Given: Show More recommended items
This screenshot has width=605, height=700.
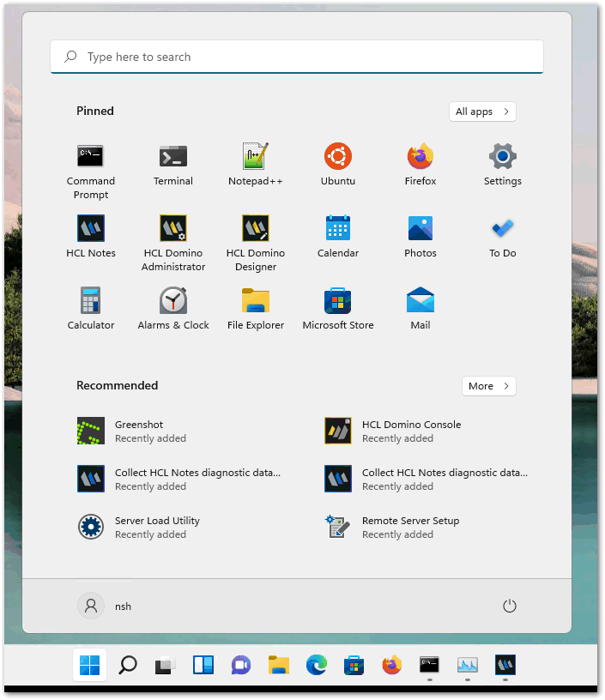Looking at the screenshot, I should (x=489, y=386).
